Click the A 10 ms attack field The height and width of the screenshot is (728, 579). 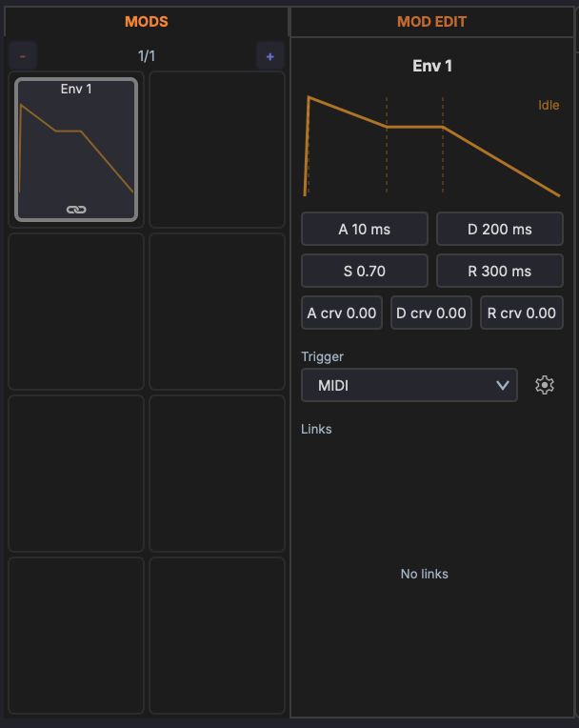[x=365, y=229]
